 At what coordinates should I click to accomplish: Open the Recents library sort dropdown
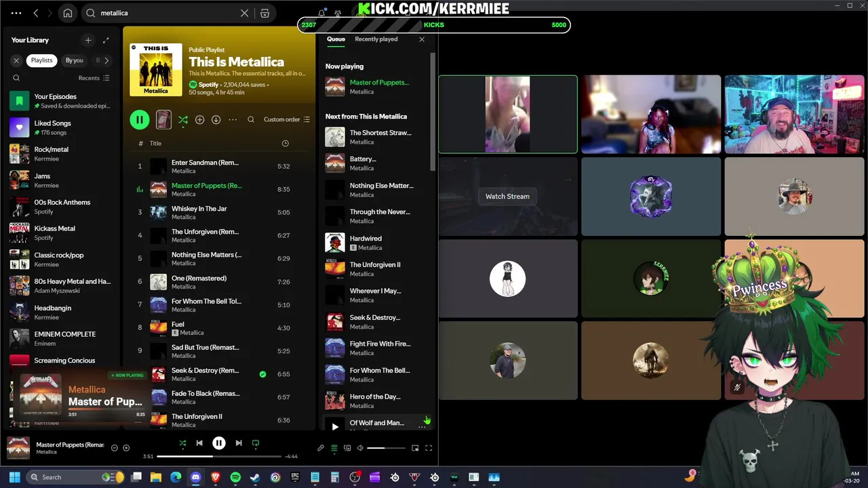coord(94,78)
